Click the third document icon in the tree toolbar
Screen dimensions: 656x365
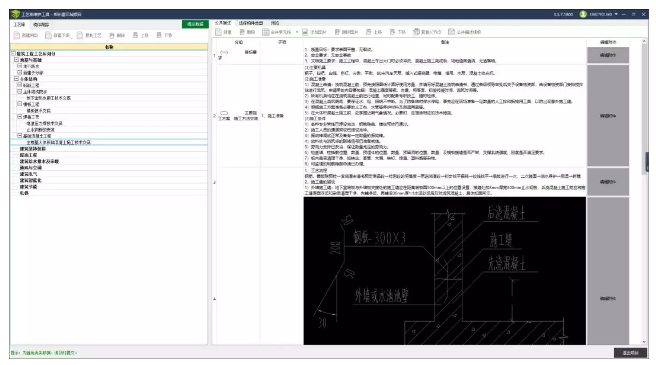(80, 35)
